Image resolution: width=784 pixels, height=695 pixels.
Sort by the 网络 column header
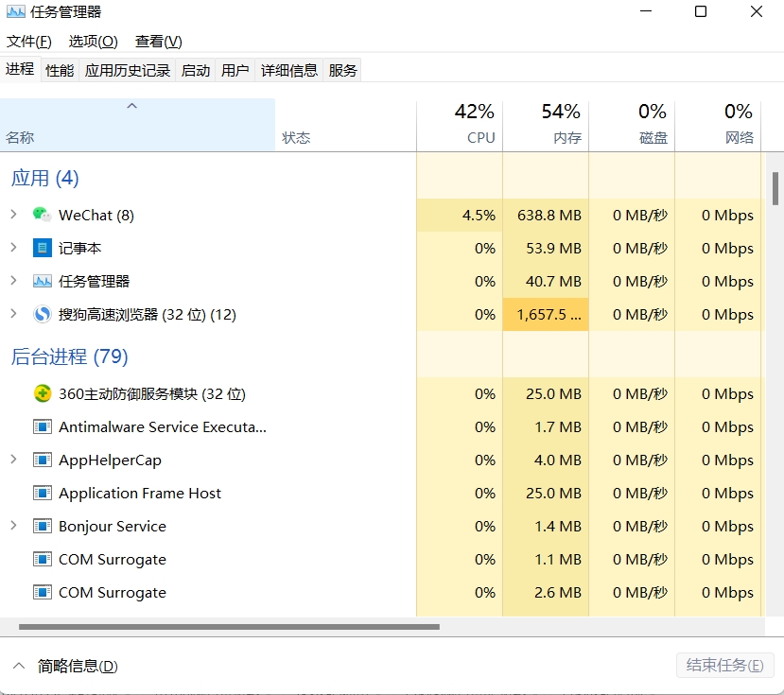point(718,125)
